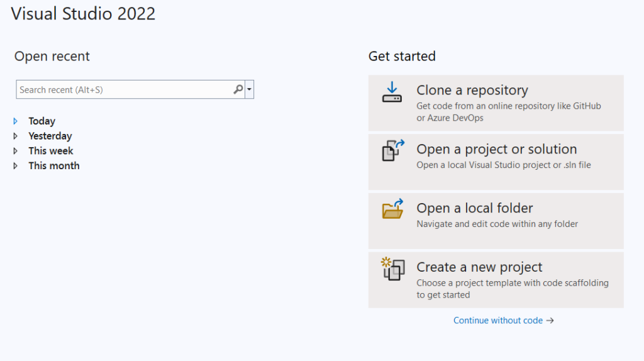Expand the This month group triangle

click(16, 166)
